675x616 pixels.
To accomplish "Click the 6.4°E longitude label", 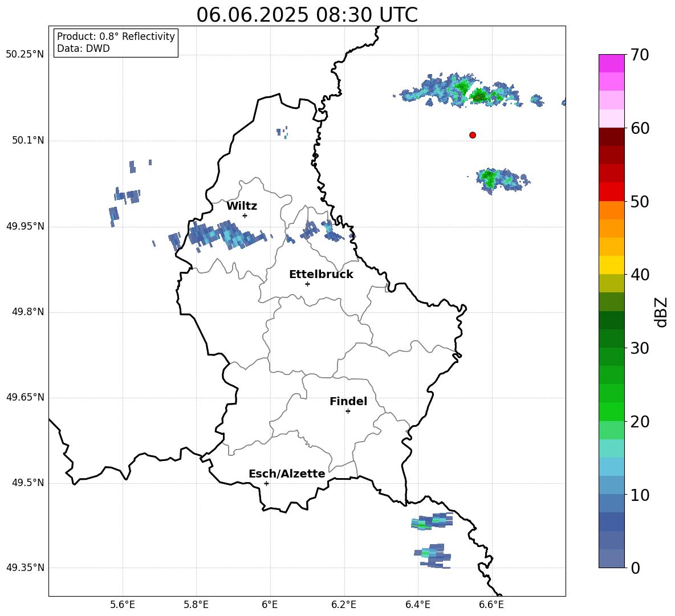I will coord(417,605).
